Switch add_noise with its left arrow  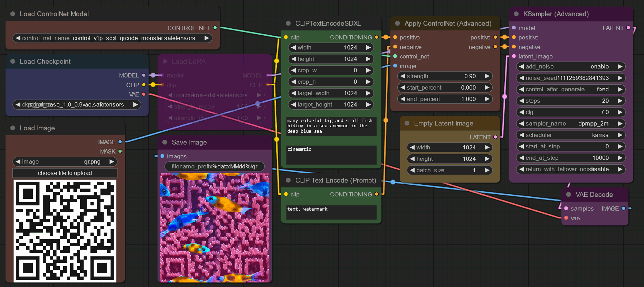coord(522,66)
